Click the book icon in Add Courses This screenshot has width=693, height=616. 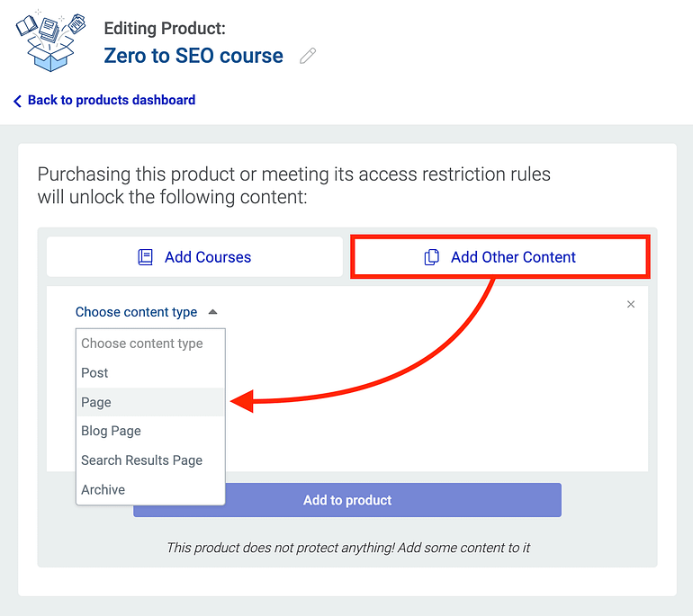(146, 257)
